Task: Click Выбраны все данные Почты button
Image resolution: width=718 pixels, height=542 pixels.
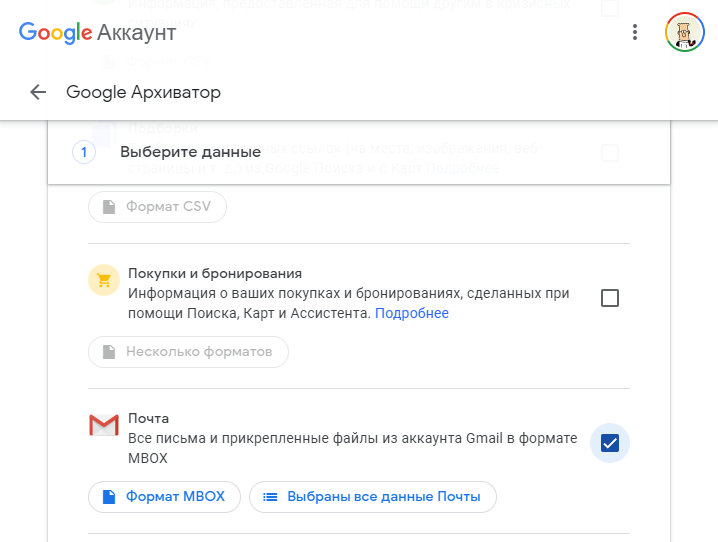Action: (x=373, y=497)
